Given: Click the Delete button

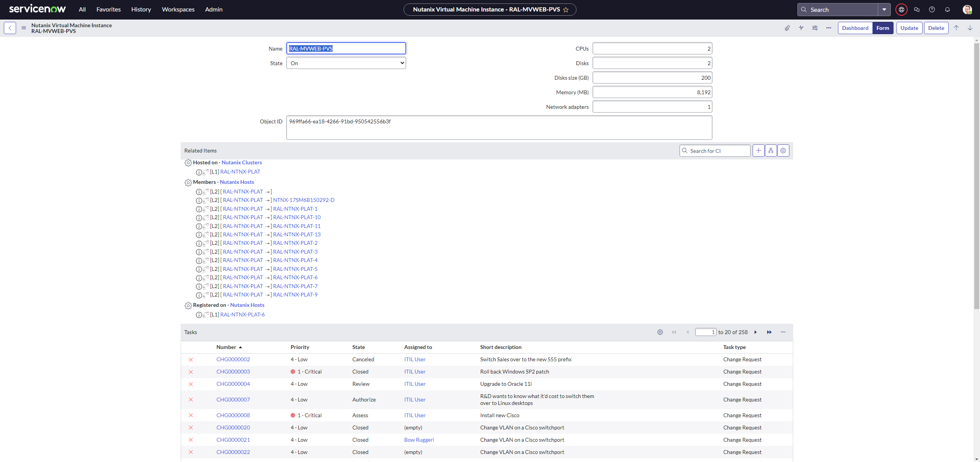Looking at the screenshot, I should pos(936,28).
